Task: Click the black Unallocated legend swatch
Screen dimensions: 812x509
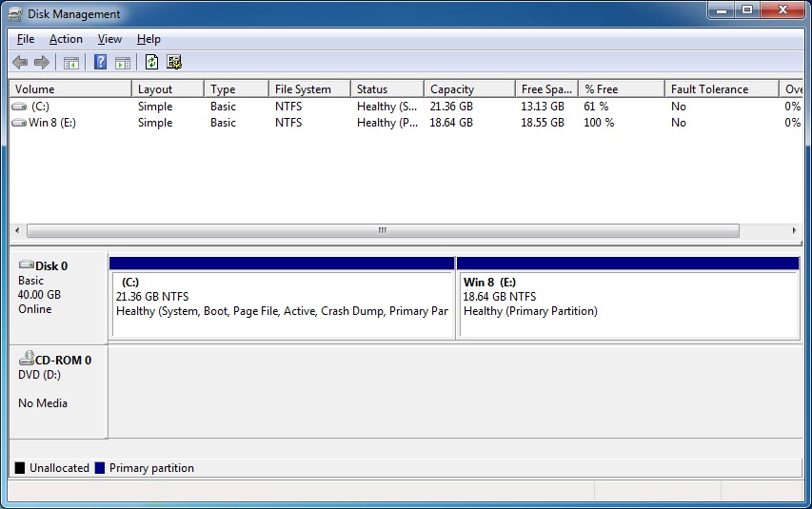Action: tap(20, 468)
